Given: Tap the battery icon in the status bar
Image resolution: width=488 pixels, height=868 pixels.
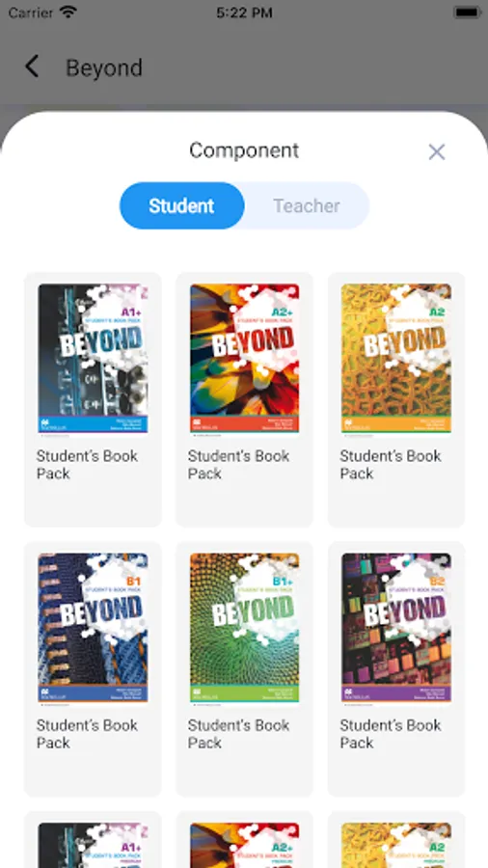Looking at the screenshot, I should tap(467, 13).
